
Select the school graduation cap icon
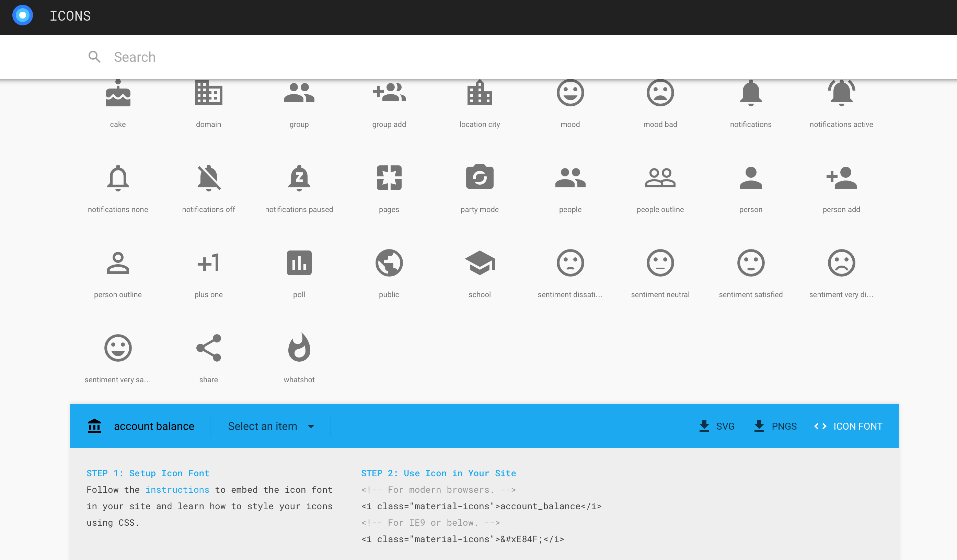pyautogui.click(x=480, y=263)
